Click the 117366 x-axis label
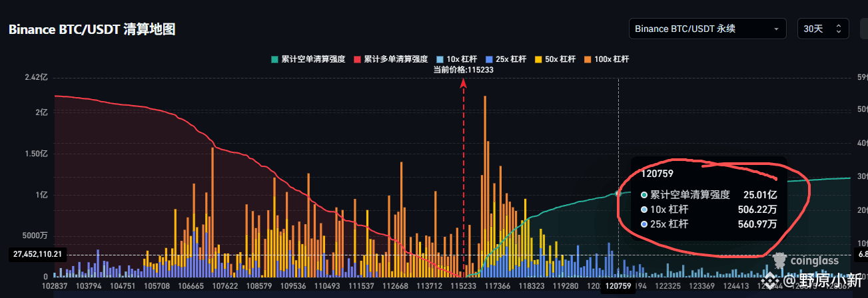 point(497,285)
